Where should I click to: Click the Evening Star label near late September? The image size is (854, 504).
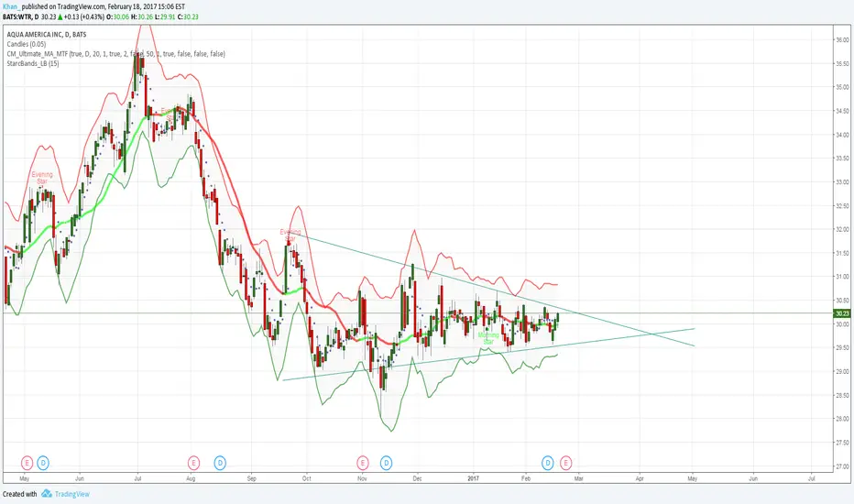(290, 236)
